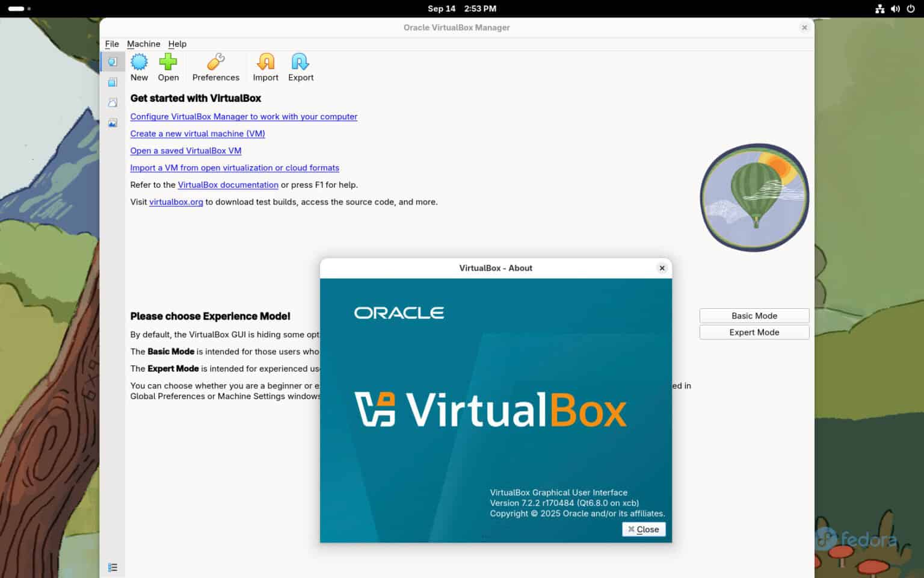This screenshot has width=924, height=578.
Task: Visit the virtualbox.org link
Action: 176,202
